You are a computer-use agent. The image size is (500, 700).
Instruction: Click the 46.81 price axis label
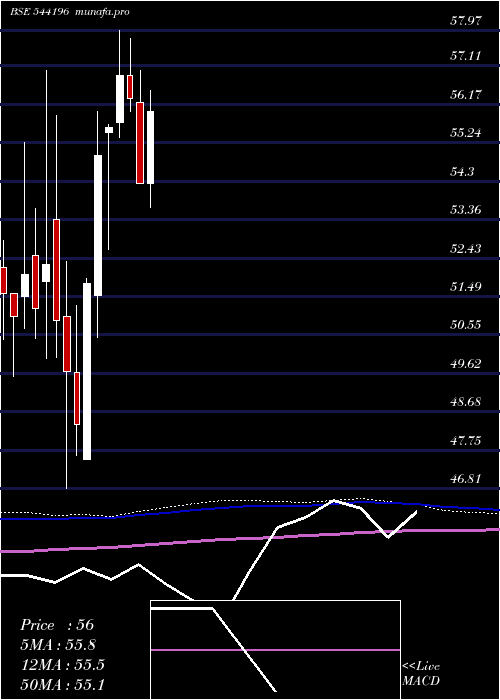[x=465, y=479]
